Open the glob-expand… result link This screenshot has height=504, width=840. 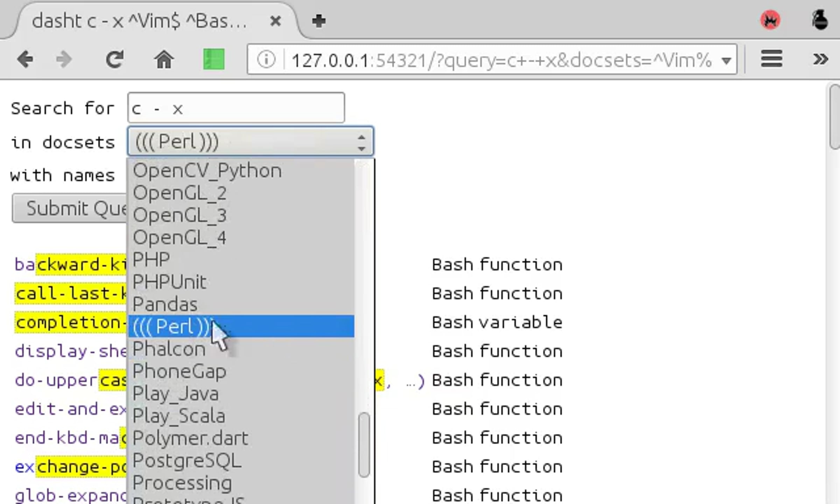(x=71, y=496)
